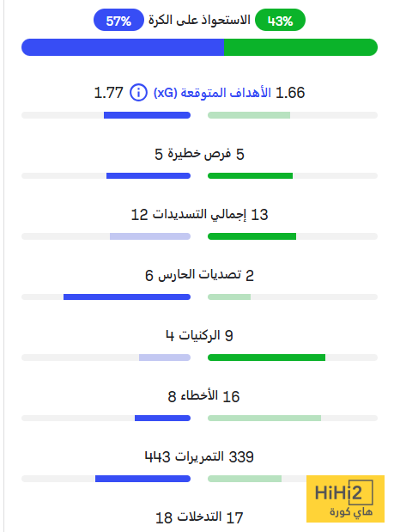Select the فرص خطيرة stat label
The width and height of the screenshot is (394, 532).
[x=199, y=154]
